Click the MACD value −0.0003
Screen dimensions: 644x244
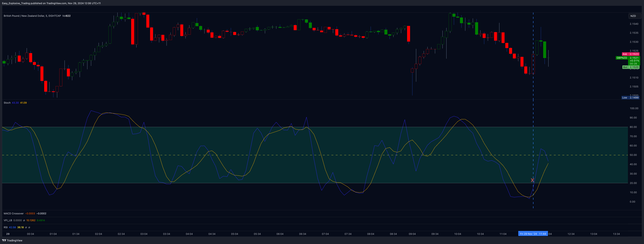coord(30,214)
